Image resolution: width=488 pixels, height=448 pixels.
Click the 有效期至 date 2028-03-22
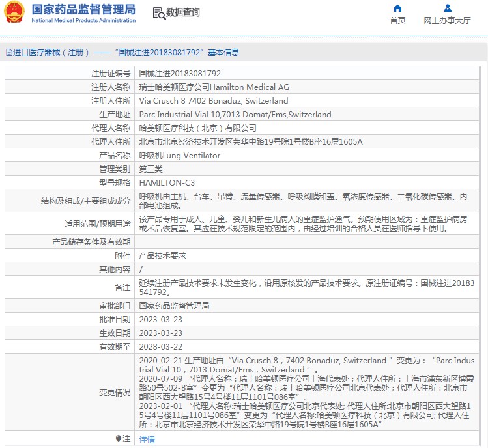(160, 347)
